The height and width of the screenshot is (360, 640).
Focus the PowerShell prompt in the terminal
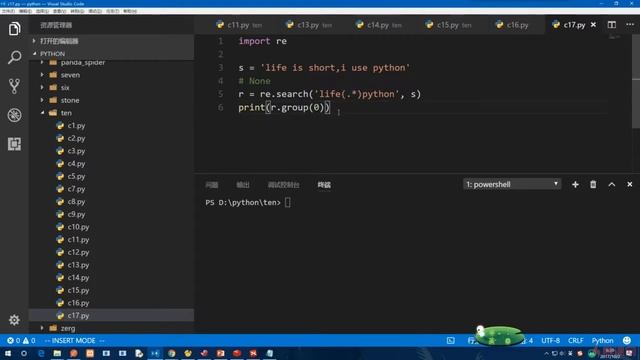248,202
